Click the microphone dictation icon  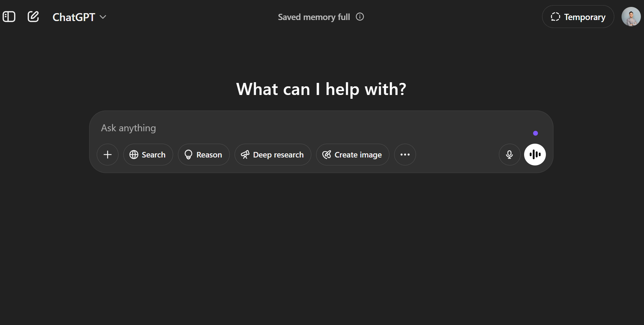click(509, 154)
